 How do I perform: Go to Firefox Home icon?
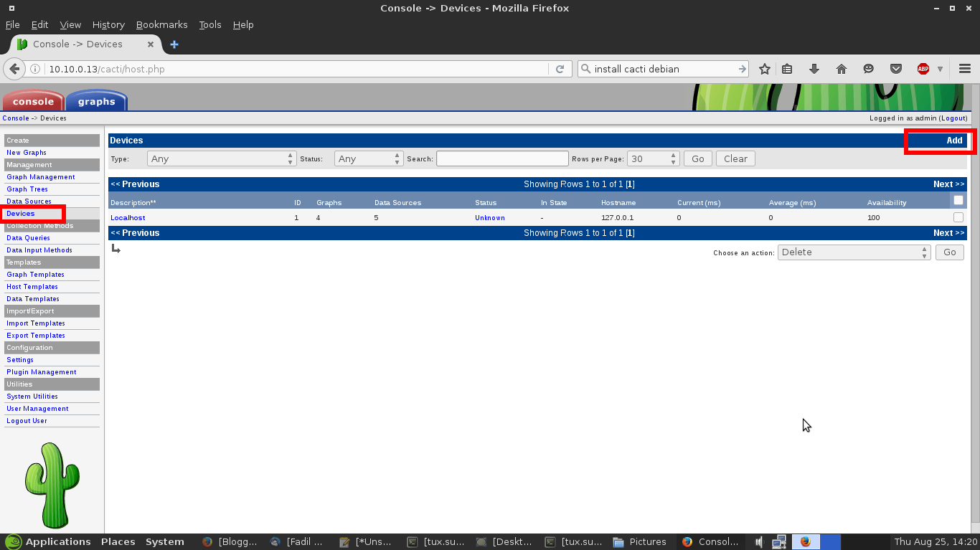coord(842,69)
